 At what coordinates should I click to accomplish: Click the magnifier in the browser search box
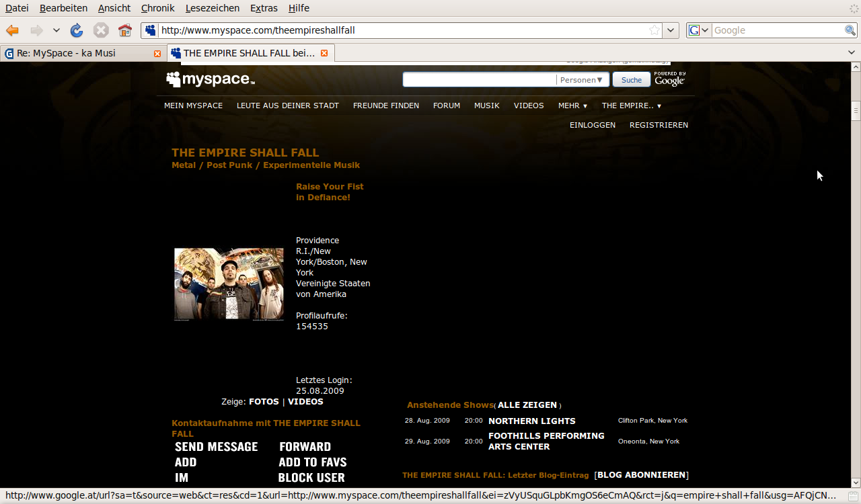[x=850, y=30]
